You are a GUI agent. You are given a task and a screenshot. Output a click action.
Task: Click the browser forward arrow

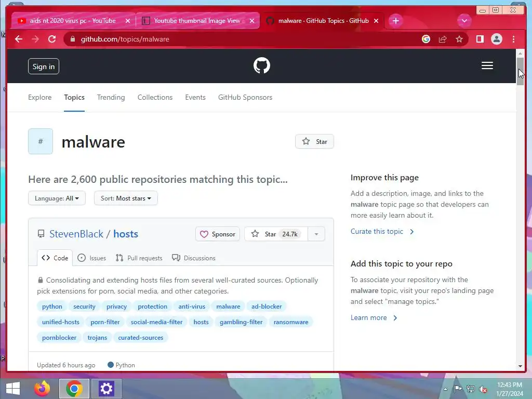35,39
